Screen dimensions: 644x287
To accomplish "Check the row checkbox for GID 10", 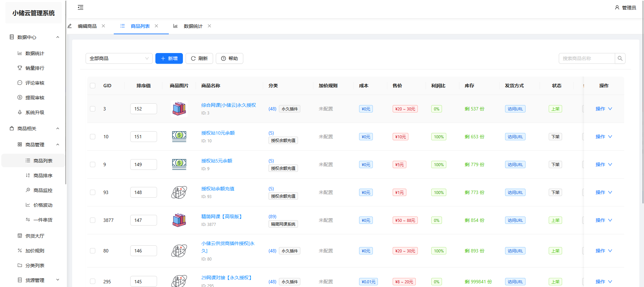I will [x=93, y=137].
